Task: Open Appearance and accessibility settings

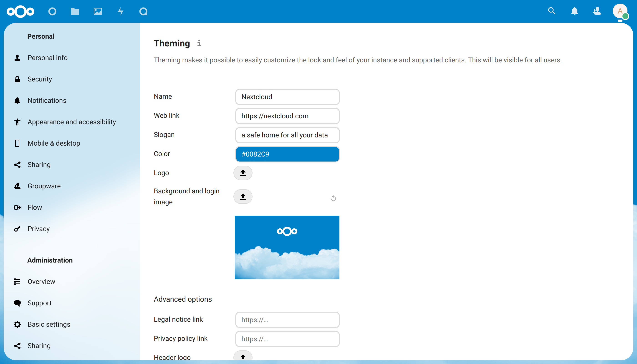Action: coord(71,122)
